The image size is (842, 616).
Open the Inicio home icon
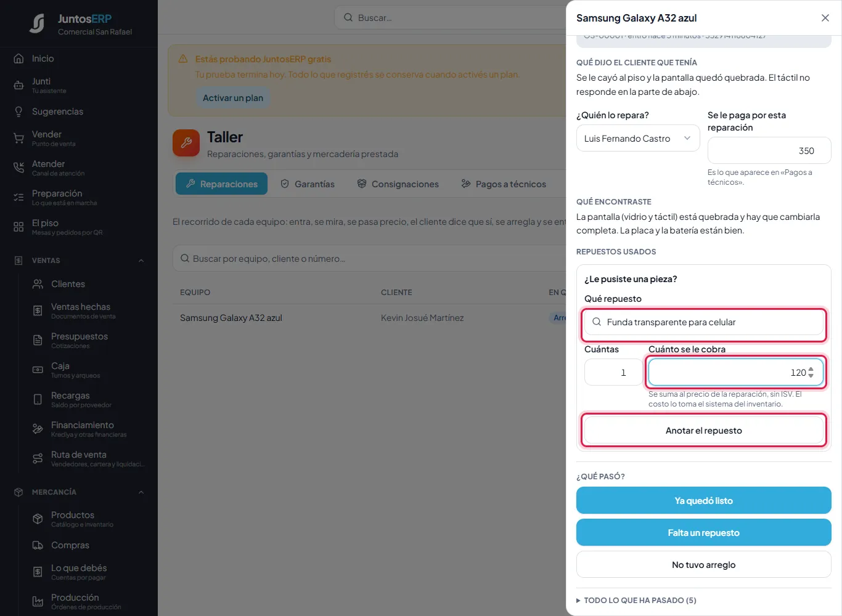[18, 59]
